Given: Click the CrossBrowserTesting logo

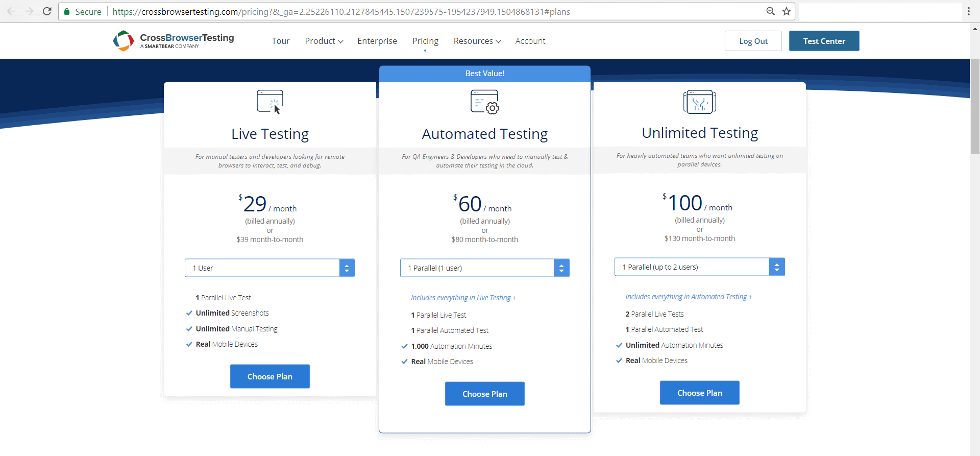Looking at the screenshot, I should coord(174,41).
